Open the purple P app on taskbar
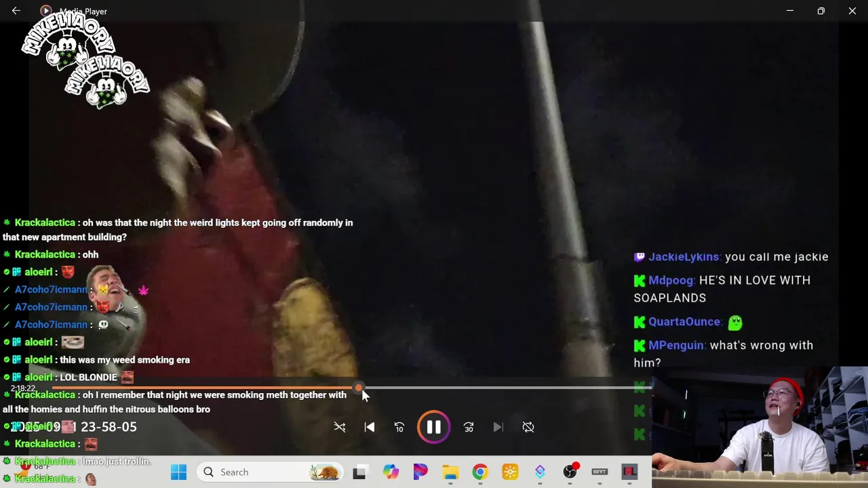Screen dimensions: 868x488 [420, 472]
